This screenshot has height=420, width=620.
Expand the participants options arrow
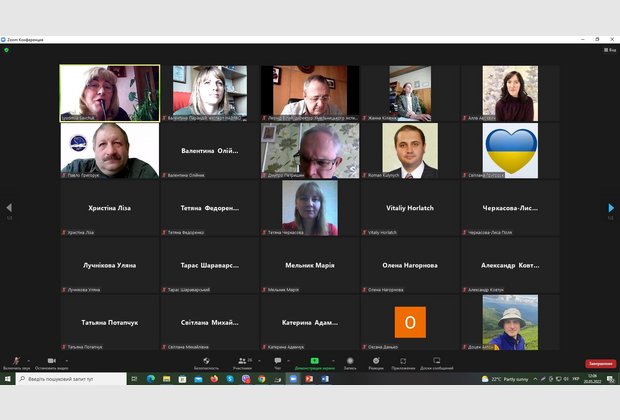tap(259, 361)
